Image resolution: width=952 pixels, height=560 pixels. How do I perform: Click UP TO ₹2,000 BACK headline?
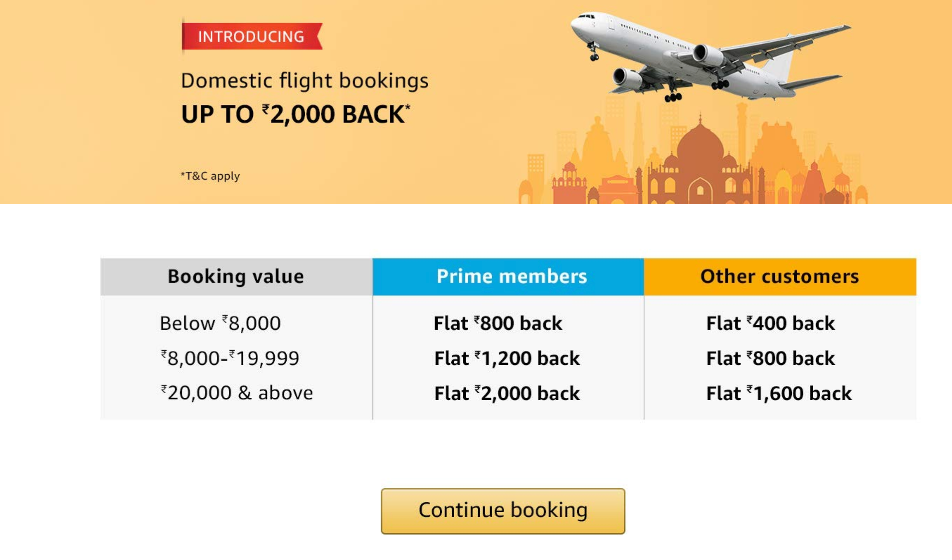click(x=296, y=114)
